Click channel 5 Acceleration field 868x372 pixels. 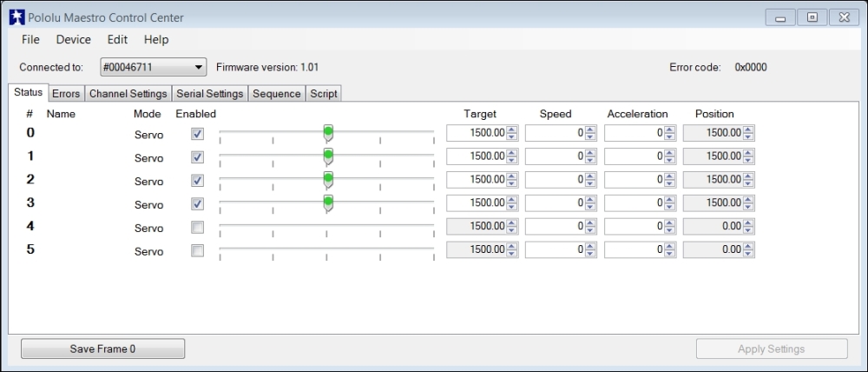[640, 249]
